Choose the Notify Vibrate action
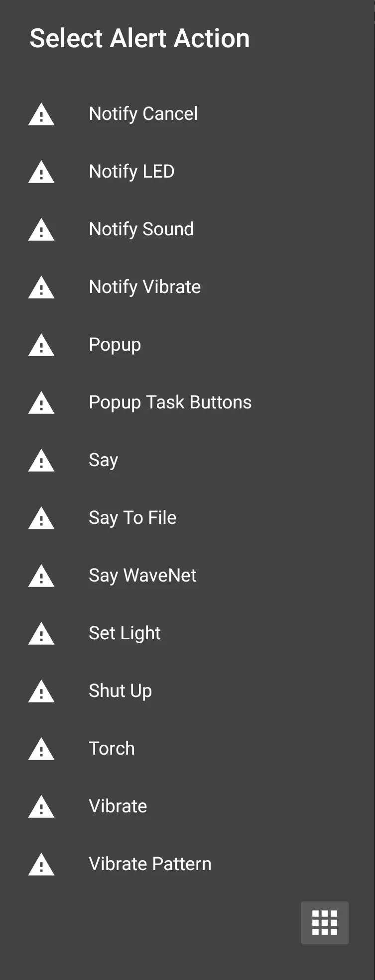 tap(144, 287)
